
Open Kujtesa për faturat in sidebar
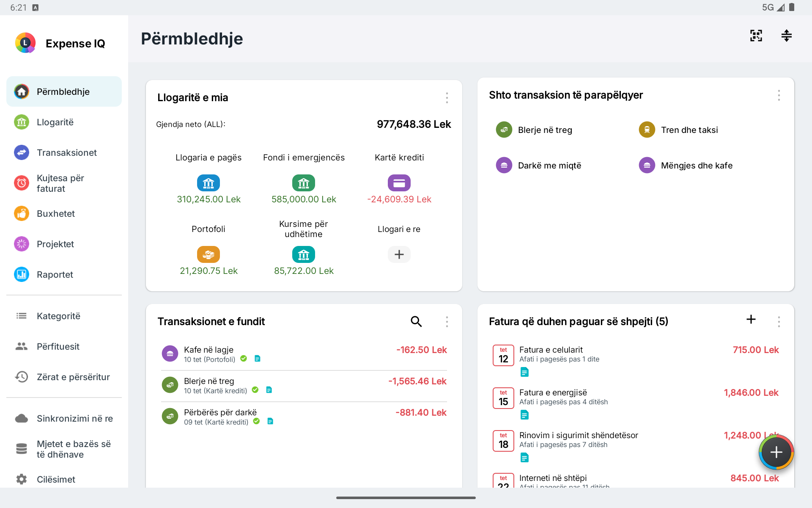click(x=64, y=183)
